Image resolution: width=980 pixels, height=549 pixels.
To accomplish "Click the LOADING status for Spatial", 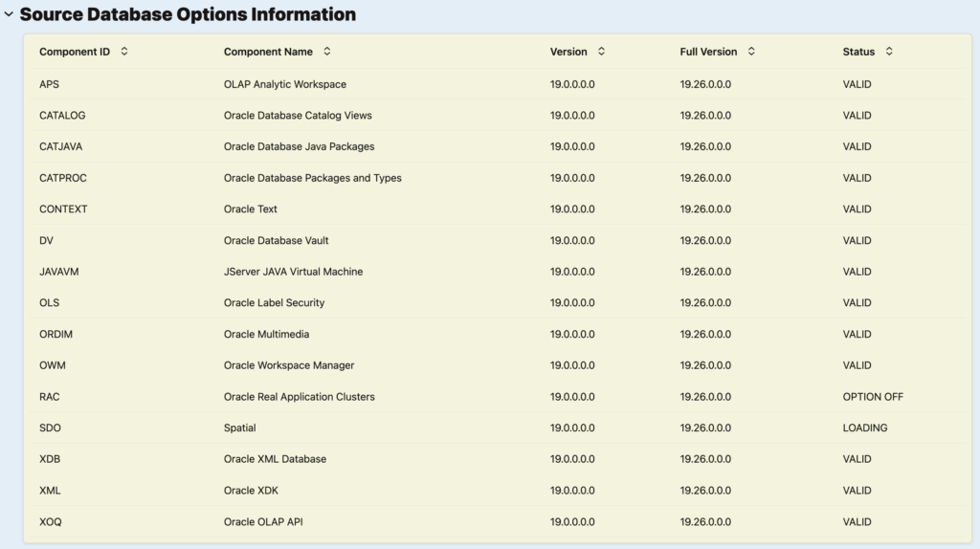I will click(864, 428).
